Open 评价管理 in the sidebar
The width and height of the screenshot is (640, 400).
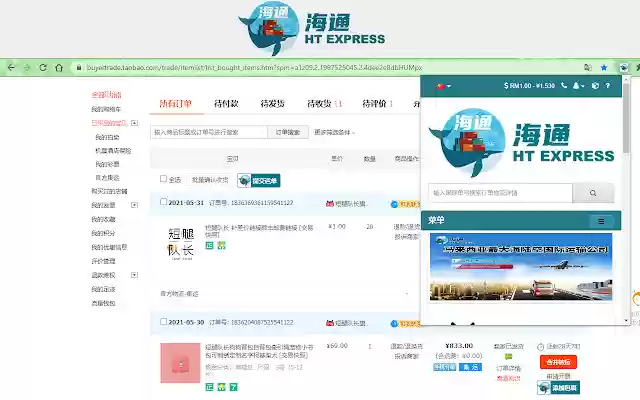click(103, 261)
